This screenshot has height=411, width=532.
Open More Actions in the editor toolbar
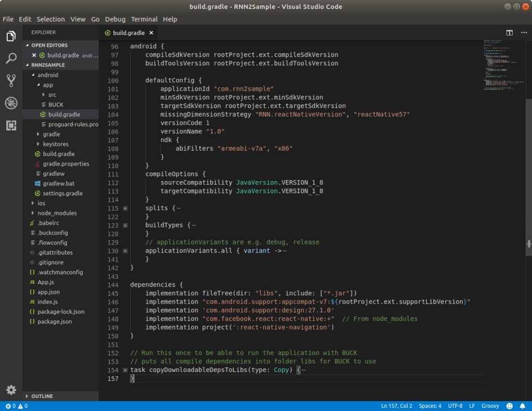[x=524, y=32]
